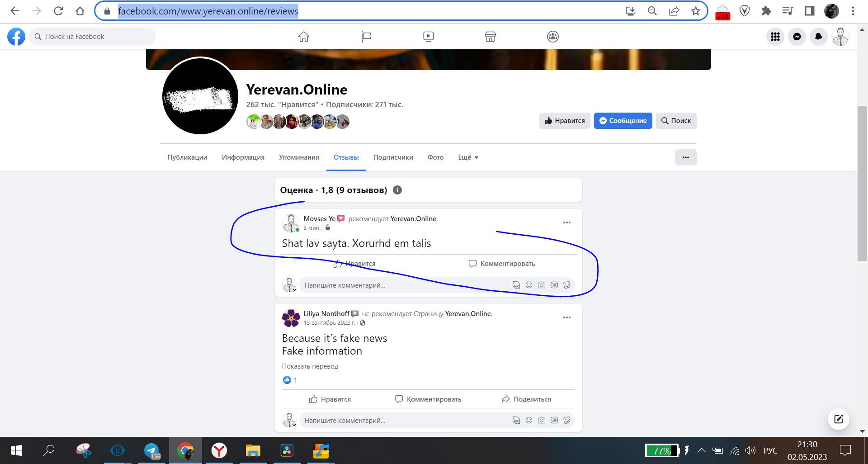This screenshot has height=464, width=868.
Task: Open the Marketplace icon
Action: click(491, 37)
